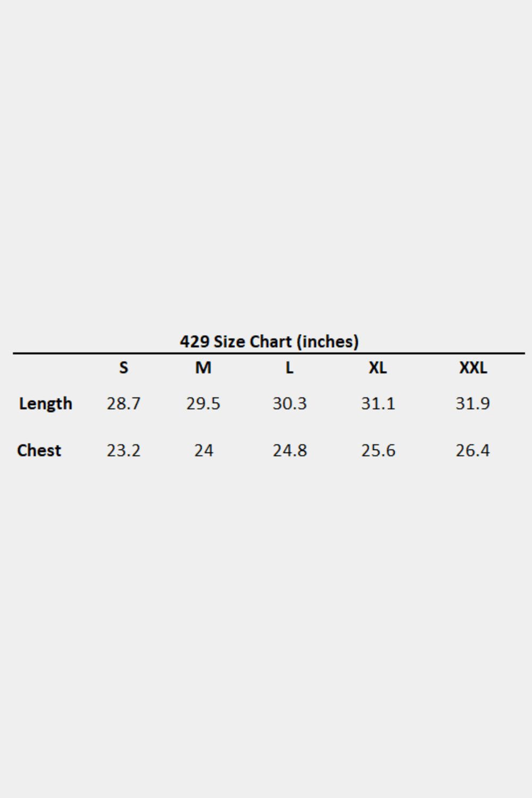
Task: Click the 26.4 chest value
Action: click(473, 451)
